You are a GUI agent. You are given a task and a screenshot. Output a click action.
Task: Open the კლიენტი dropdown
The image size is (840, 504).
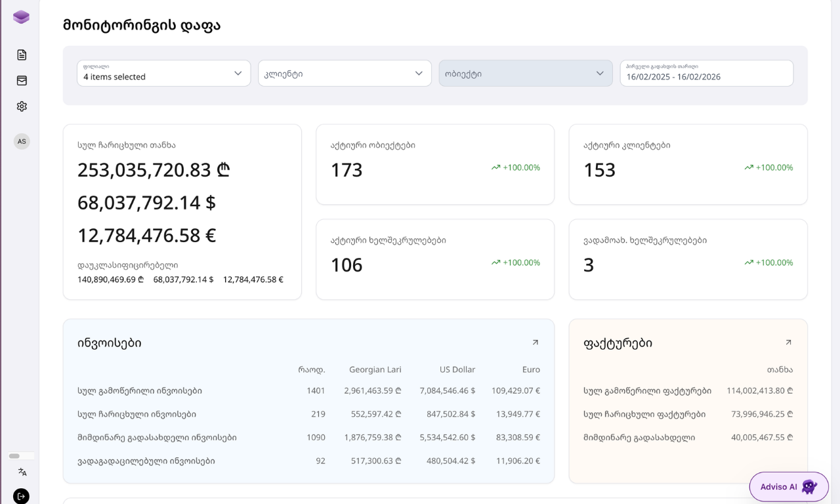[345, 73]
